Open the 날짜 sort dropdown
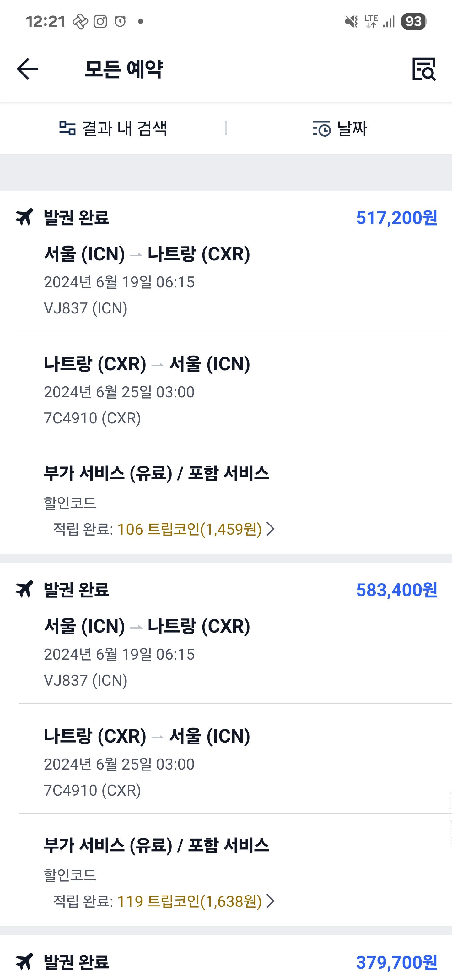 tap(340, 128)
